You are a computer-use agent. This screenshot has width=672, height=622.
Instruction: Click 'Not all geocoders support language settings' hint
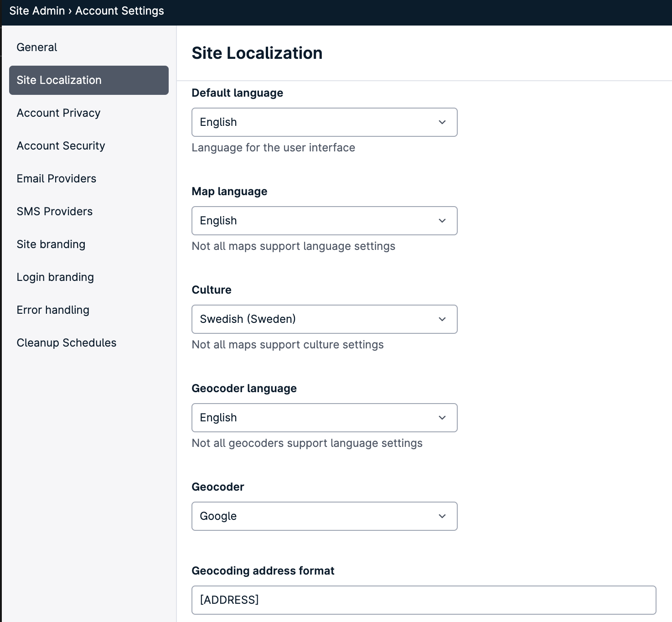(x=307, y=443)
